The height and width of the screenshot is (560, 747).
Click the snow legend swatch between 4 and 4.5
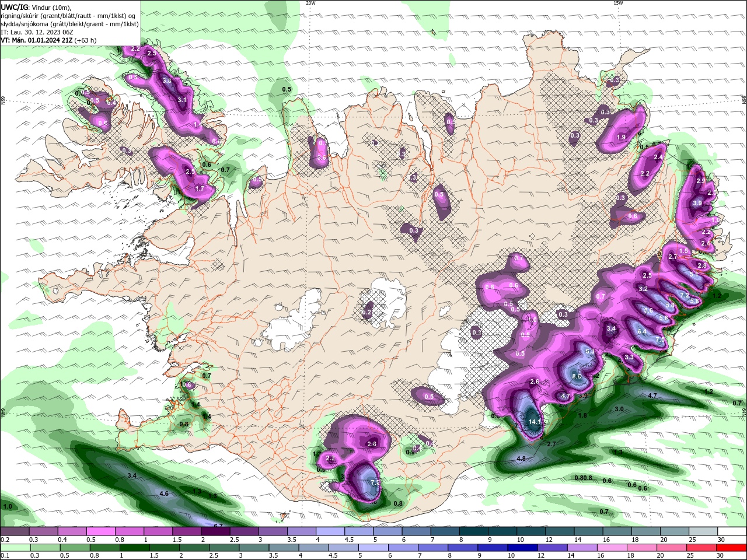(x=330, y=531)
